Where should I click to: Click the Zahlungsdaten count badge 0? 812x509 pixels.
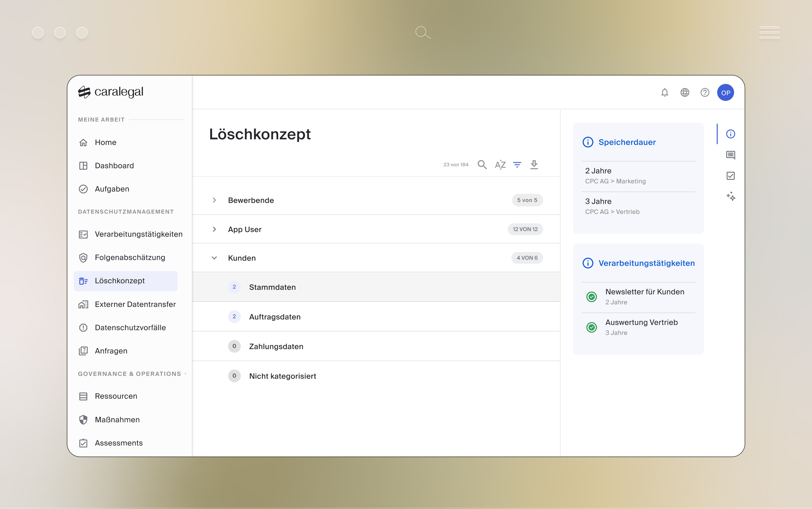tap(234, 346)
